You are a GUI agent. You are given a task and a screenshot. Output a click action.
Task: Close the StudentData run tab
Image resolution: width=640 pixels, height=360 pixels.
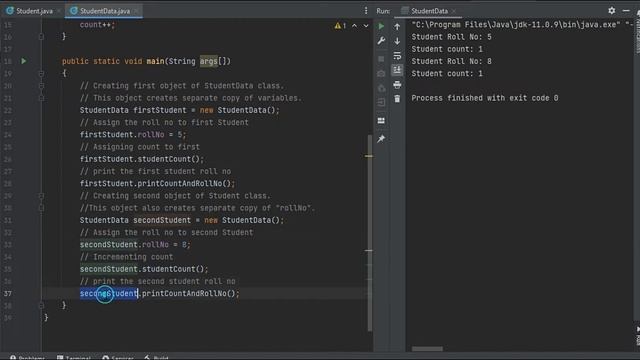453,11
